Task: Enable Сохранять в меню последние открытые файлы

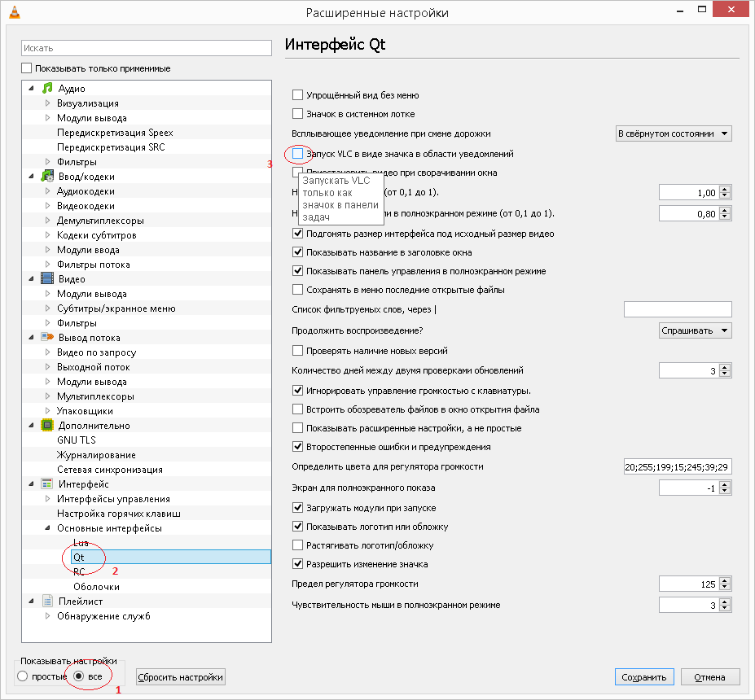Action: coord(297,290)
